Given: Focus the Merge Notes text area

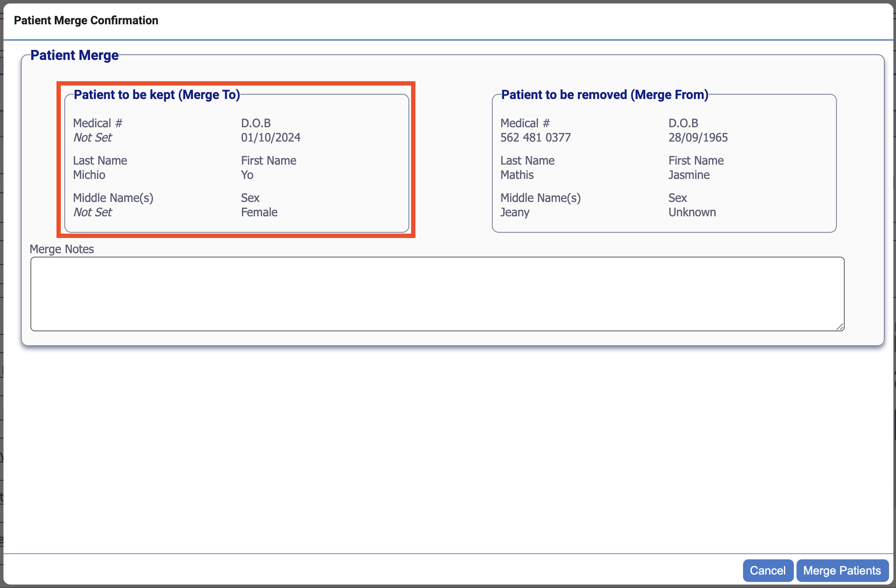Looking at the screenshot, I should [x=437, y=294].
